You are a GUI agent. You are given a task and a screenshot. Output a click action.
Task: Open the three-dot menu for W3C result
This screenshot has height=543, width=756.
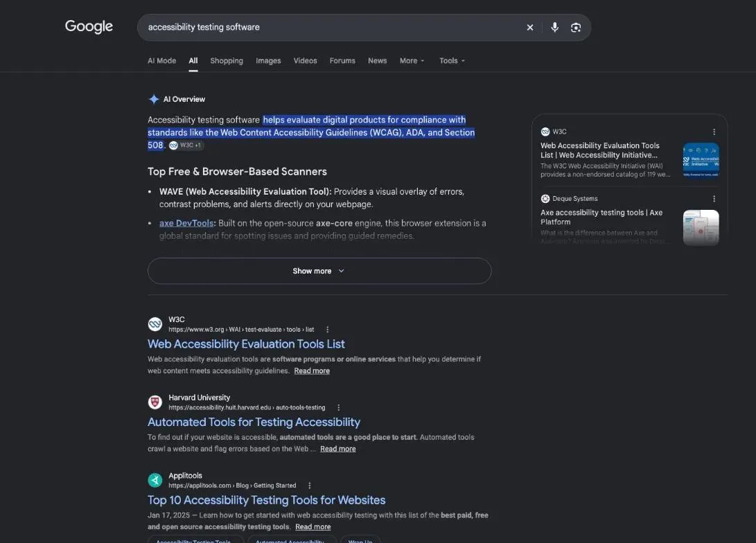click(327, 330)
